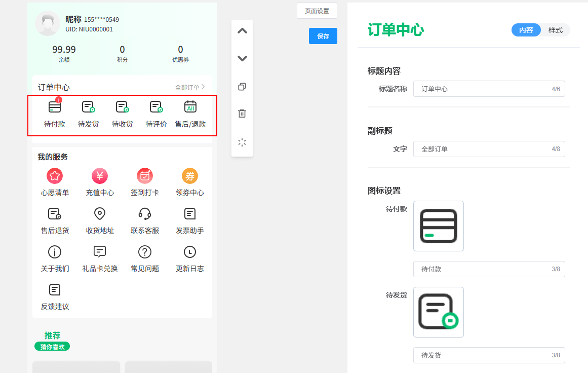Delete component with trash icon

point(242,114)
